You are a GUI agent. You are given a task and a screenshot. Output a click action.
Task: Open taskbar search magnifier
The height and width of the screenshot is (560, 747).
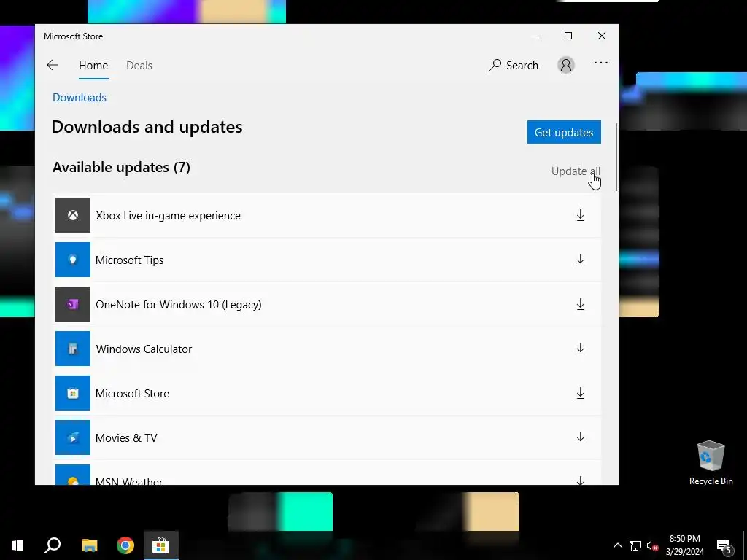pyautogui.click(x=53, y=545)
